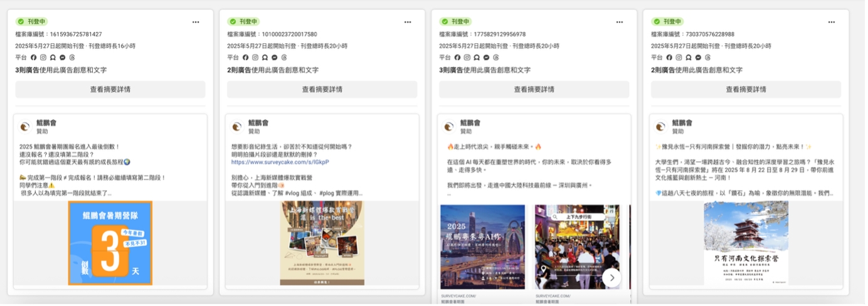Viewport: 868px width, 306px height.
Task: Click Facebook platform icon on ad 1775829129956978
Action: (x=457, y=58)
